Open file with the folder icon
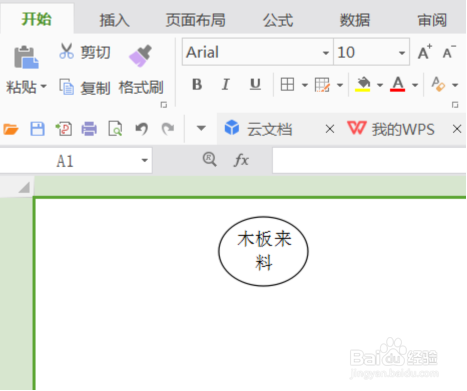 click(10, 129)
